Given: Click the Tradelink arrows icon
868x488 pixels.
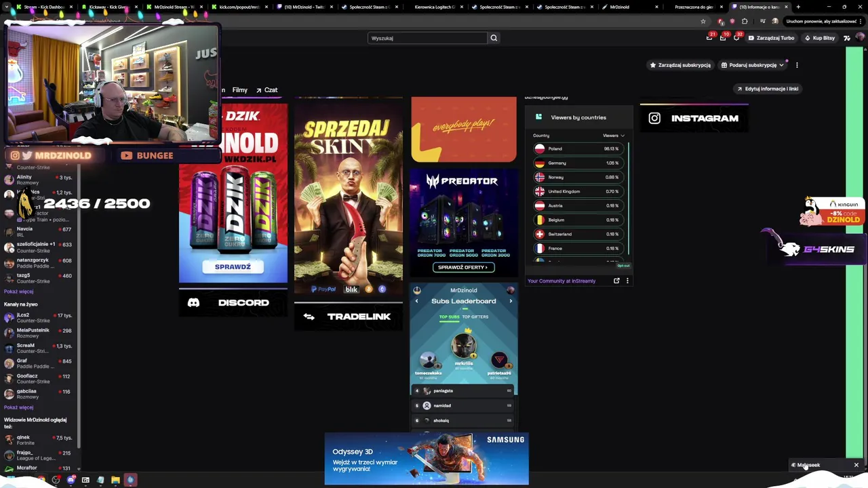Looking at the screenshot, I should (309, 317).
